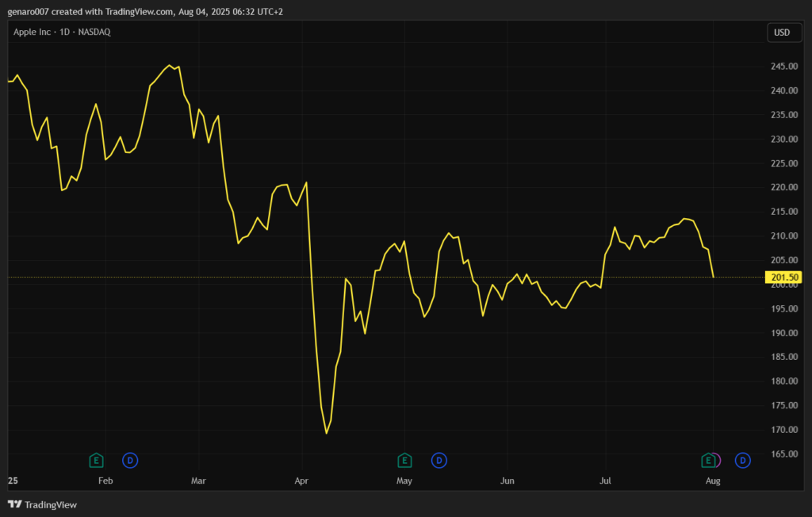Click the Mar label on time axis
The image size is (812, 517).
(x=198, y=481)
